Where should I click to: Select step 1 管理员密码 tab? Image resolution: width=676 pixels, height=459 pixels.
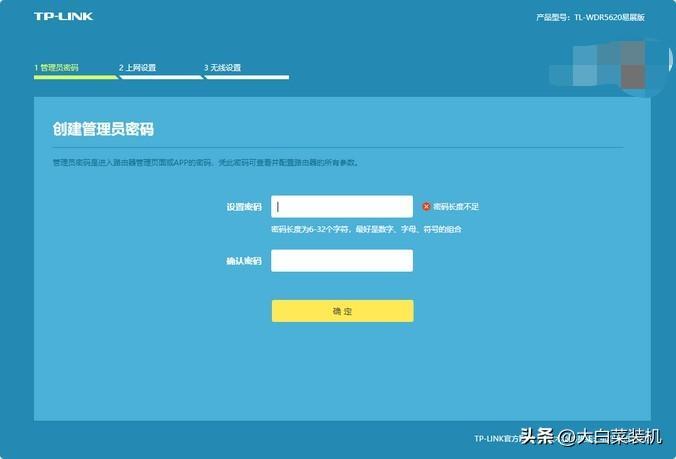pos(56,68)
